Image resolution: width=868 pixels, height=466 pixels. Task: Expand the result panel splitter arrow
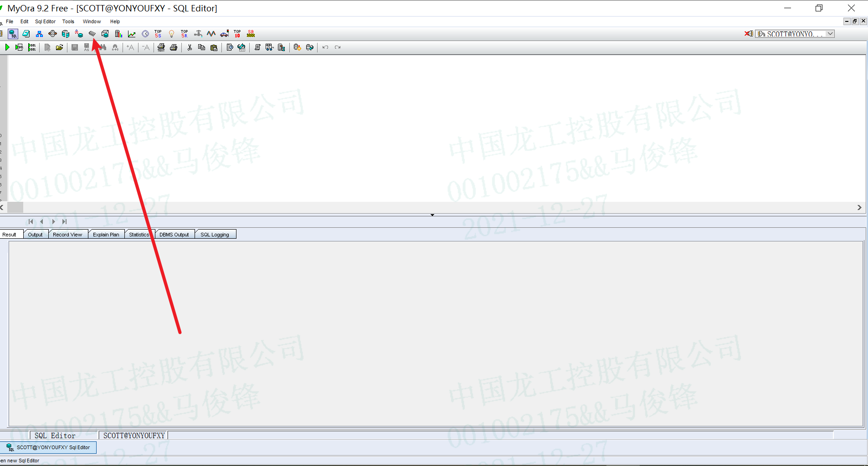coord(432,215)
